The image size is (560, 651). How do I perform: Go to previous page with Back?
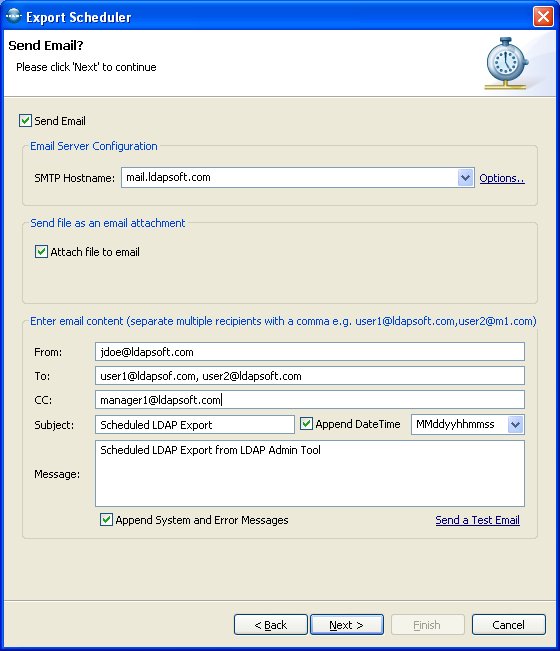pyautogui.click(x=271, y=624)
